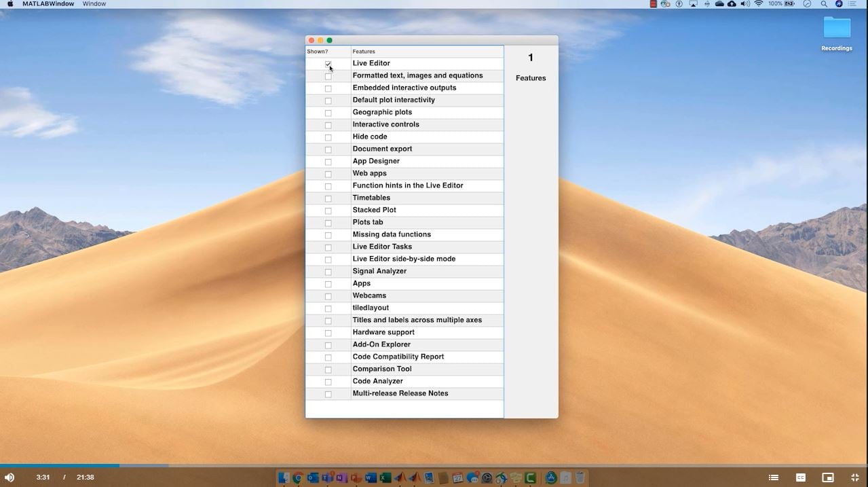Select the Interactive controls feature row

coord(404,125)
